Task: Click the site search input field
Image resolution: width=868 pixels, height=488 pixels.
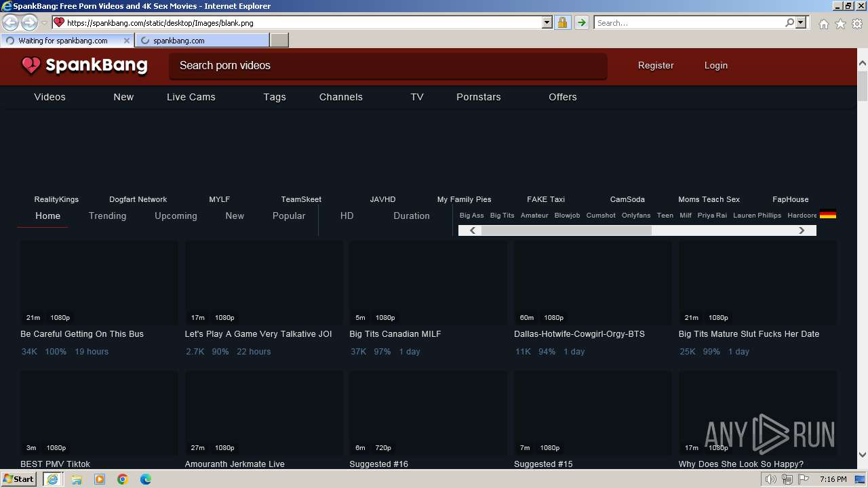Action: pyautogui.click(x=388, y=66)
